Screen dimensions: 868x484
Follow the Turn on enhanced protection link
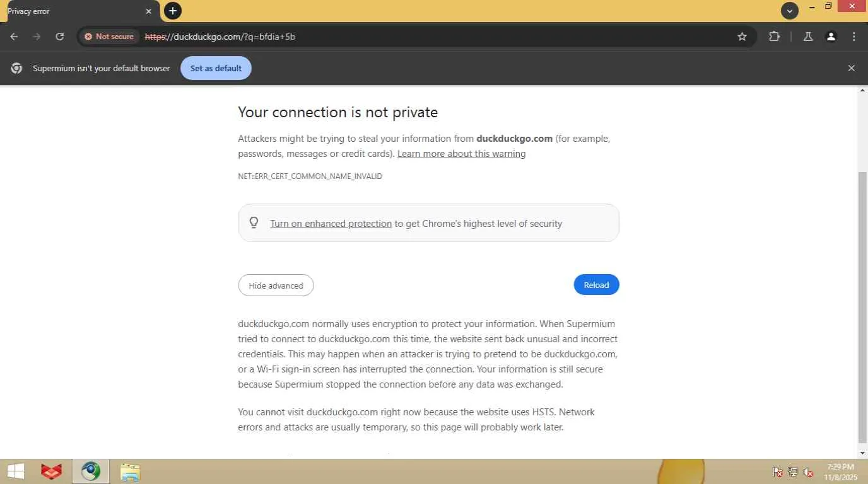coord(331,224)
